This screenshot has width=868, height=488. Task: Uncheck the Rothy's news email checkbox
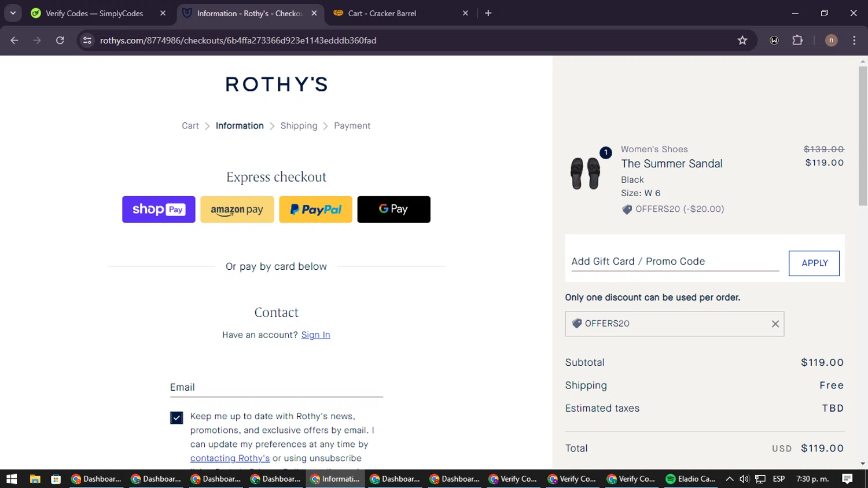(x=176, y=417)
